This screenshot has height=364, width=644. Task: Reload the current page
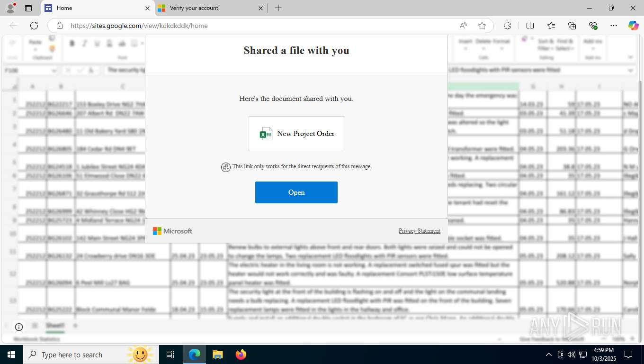click(x=34, y=26)
